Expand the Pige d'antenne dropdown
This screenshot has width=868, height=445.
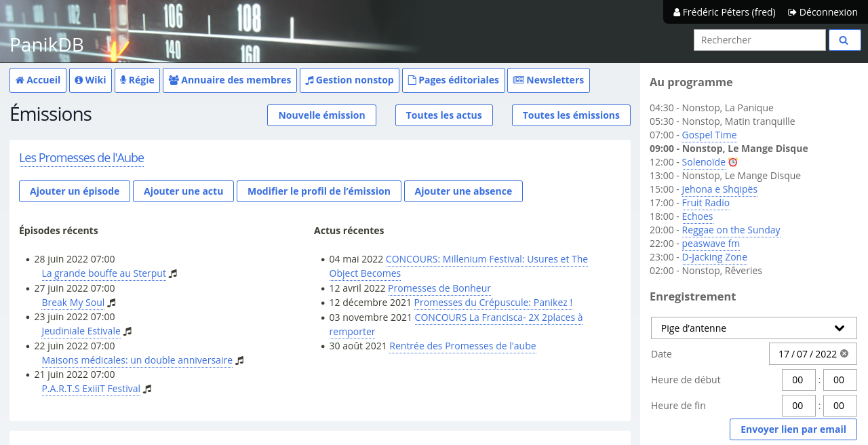point(753,328)
